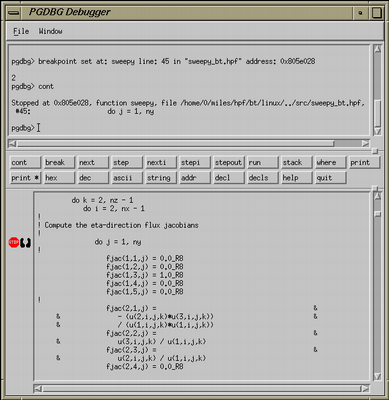Click source line 'fjac(2,1,j) ='
Screen dimensions: 389x400
131,309
